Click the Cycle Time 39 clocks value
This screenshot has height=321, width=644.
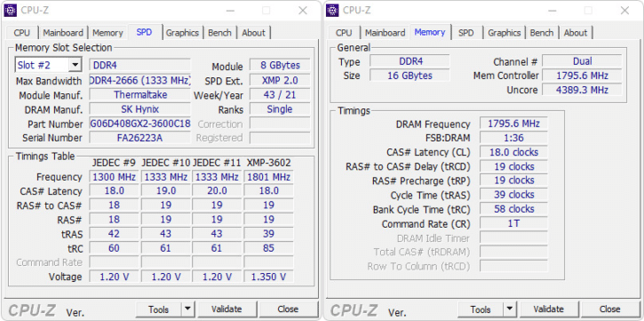pyautogui.click(x=513, y=195)
